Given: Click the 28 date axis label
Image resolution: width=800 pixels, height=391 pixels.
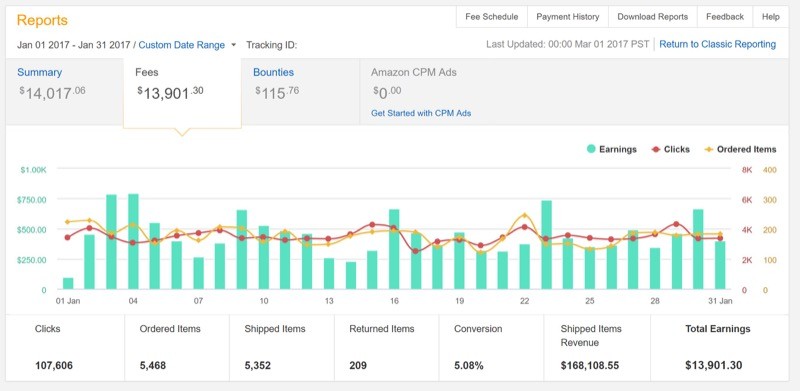Looking at the screenshot, I should tap(655, 301).
